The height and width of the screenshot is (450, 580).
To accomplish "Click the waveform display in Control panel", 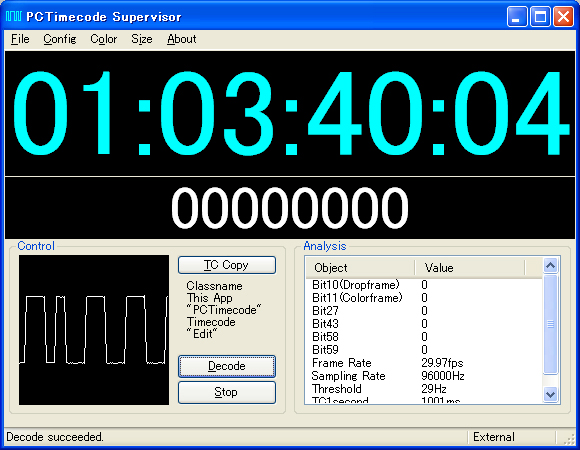I will pyautogui.click(x=94, y=330).
